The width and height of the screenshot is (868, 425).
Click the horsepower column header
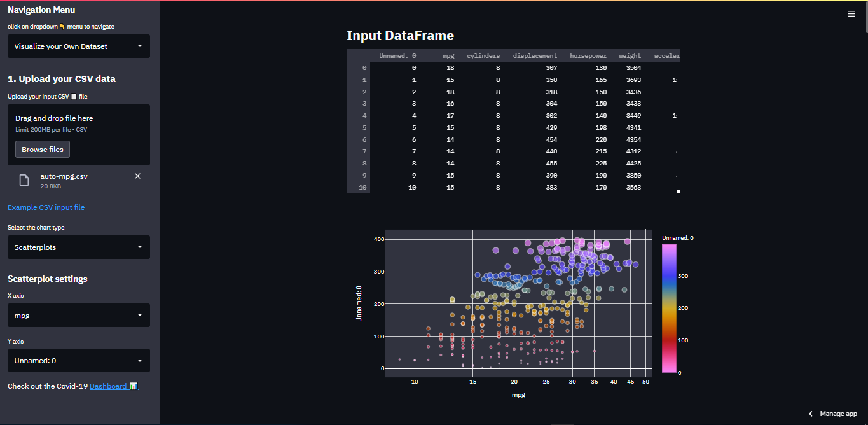[x=588, y=56]
